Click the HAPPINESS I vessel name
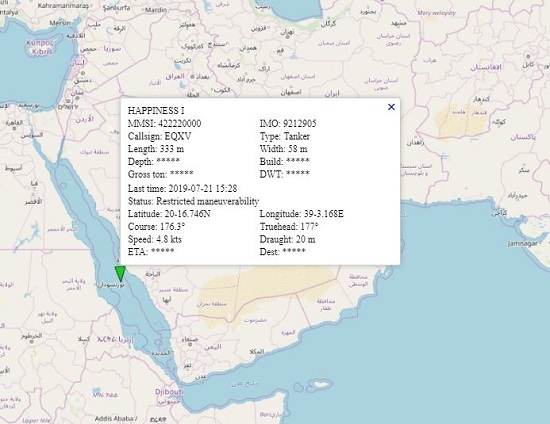 (x=156, y=111)
